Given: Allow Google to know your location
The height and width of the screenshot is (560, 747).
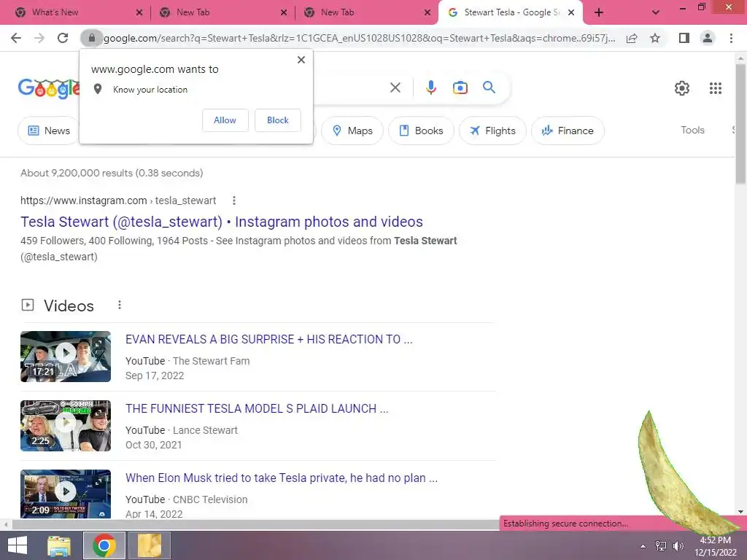Looking at the screenshot, I should (225, 120).
